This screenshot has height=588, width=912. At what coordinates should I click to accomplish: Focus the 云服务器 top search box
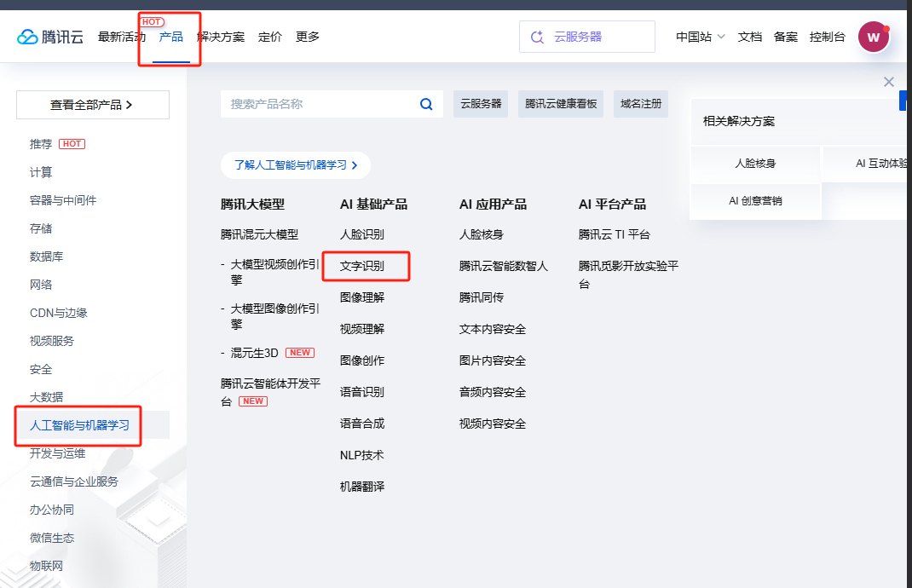587,37
